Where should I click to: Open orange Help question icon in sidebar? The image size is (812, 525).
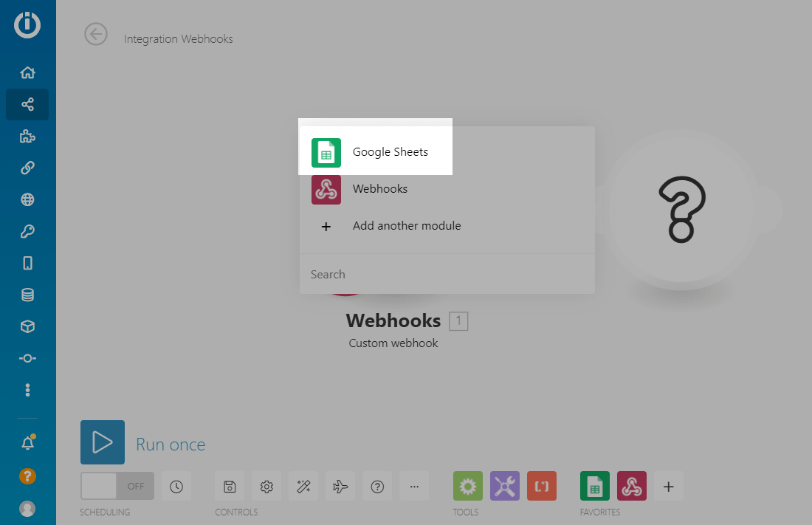click(x=27, y=476)
